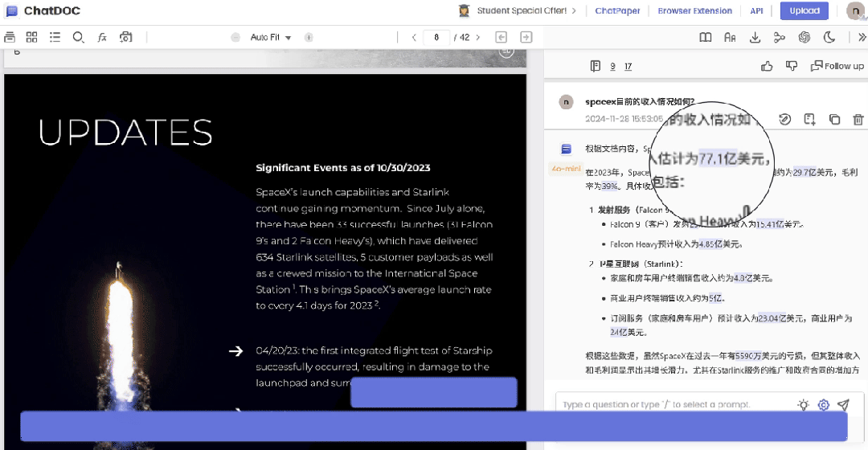
Task: Send the message with paper plane
Action: (843, 405)
